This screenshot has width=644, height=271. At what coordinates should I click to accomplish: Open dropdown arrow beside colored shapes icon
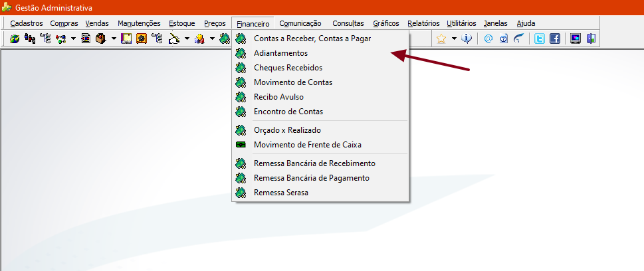[212, 39]
